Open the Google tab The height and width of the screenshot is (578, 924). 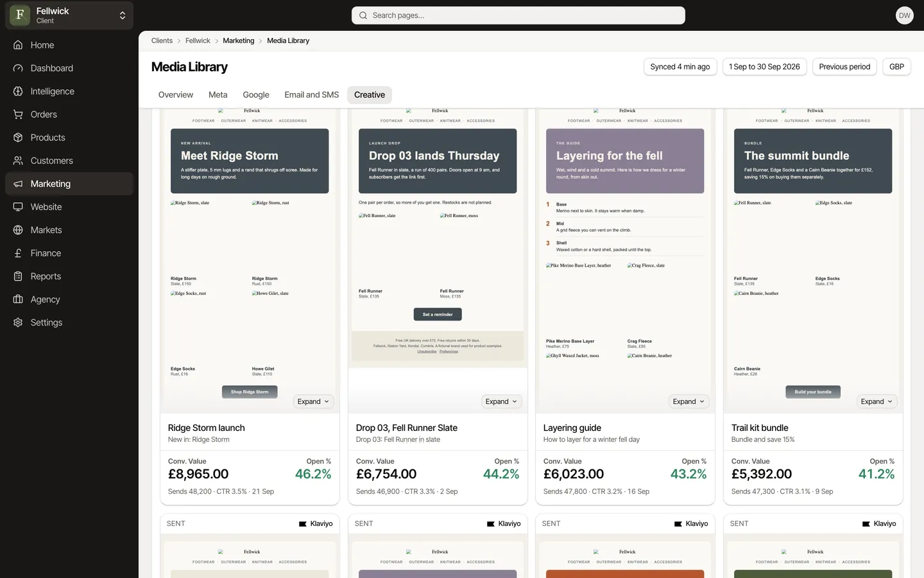[x=256, y=95]
